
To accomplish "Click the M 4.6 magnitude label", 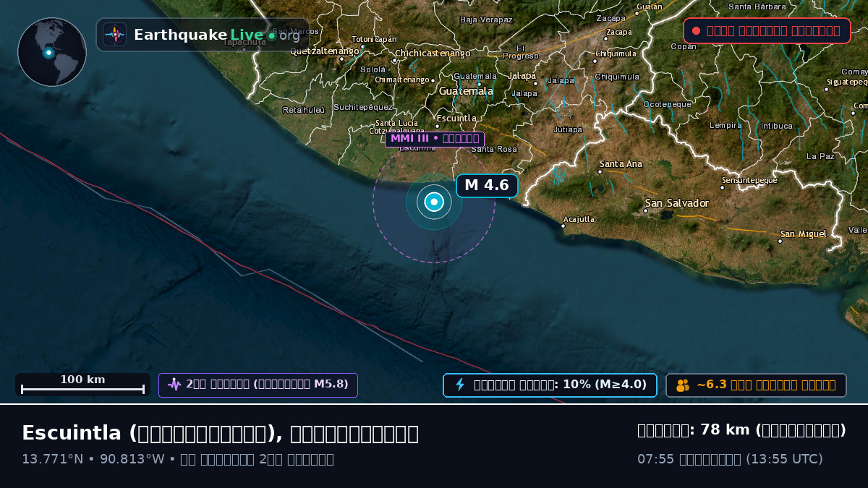I will pos(487,186).
